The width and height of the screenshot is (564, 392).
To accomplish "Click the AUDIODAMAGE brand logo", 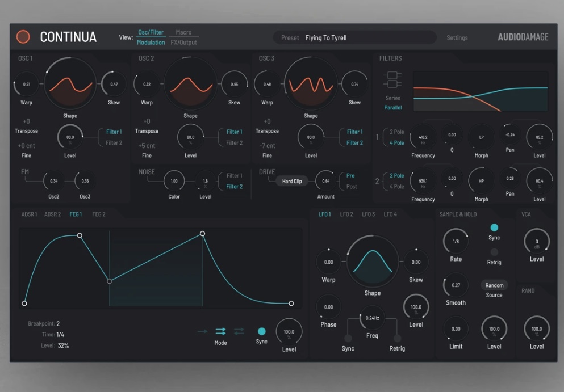I will pos(523,37).
